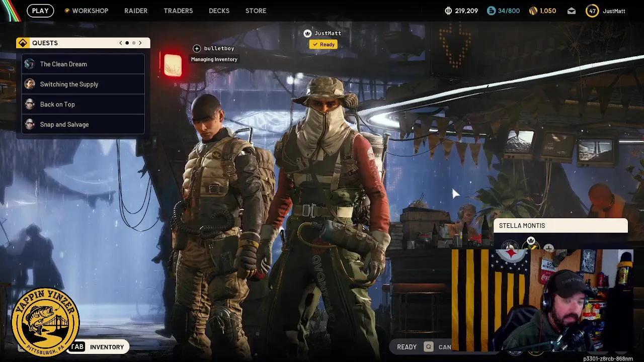The width and height of the screenshot is (644, 362).
Task: Open Back on Top quest
Action: (83, 104)
